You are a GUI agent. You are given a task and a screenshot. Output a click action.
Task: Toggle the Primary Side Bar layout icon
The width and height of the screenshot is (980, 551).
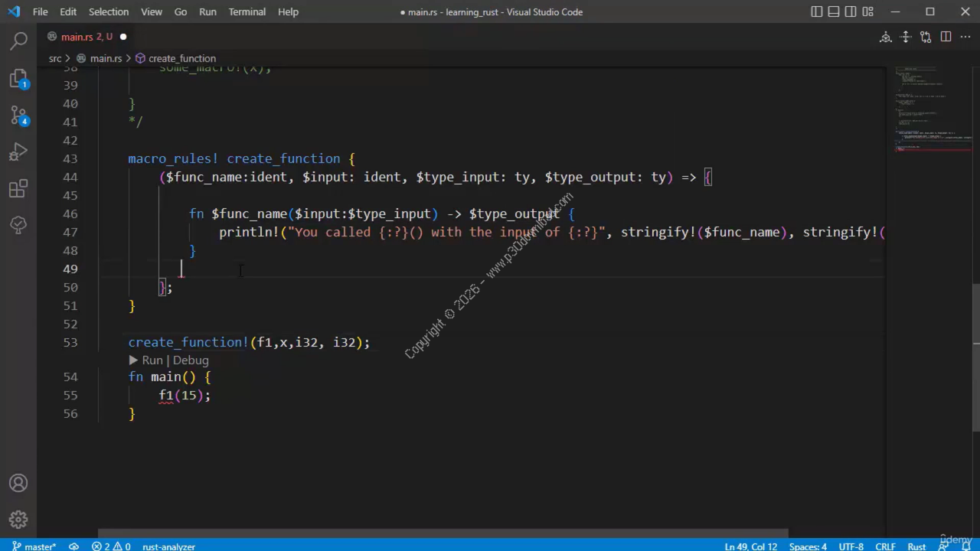click(x=817, y=11)
